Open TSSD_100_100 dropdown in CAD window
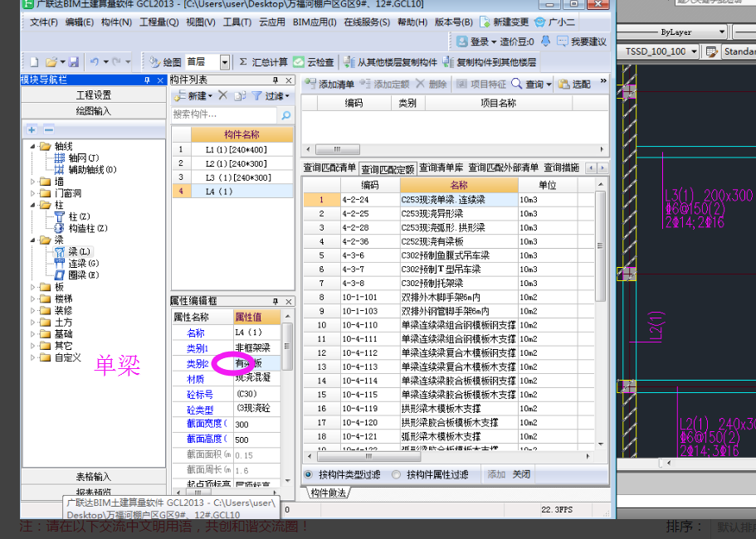Screen dimensions: 756x539 click(x=693, y=51)
